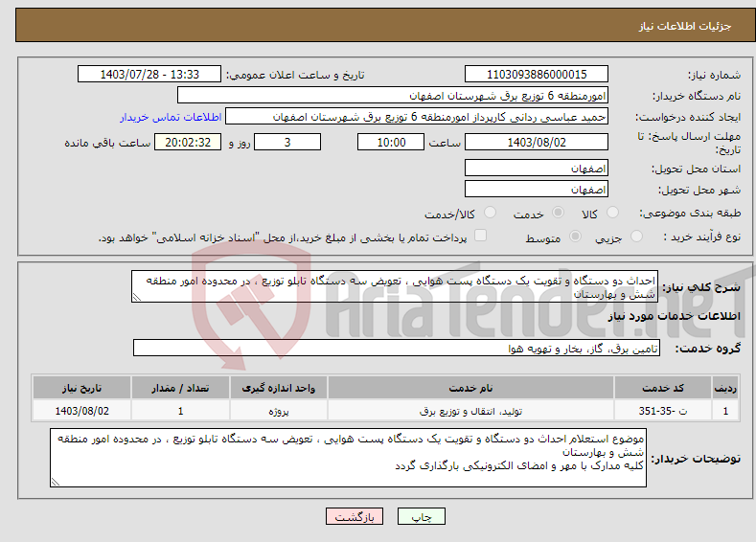Select the خدمت radio button
This screenshot has width=756, height=542.
tap(558, 213)
